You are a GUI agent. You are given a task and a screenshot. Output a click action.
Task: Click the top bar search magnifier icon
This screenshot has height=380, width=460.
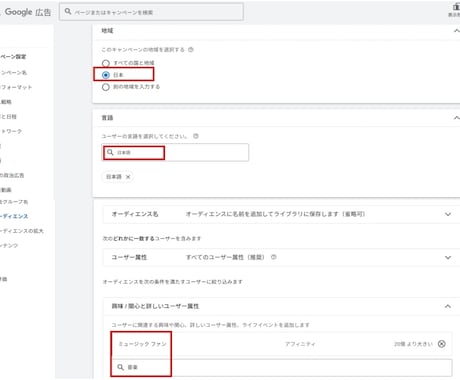tap(68, 12)
